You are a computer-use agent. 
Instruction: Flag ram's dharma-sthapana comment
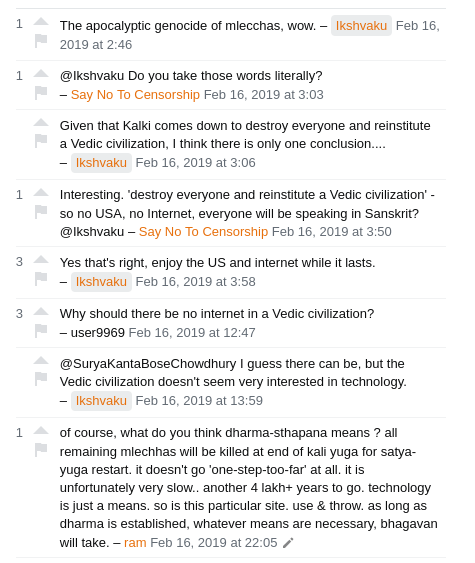[41, 450]
